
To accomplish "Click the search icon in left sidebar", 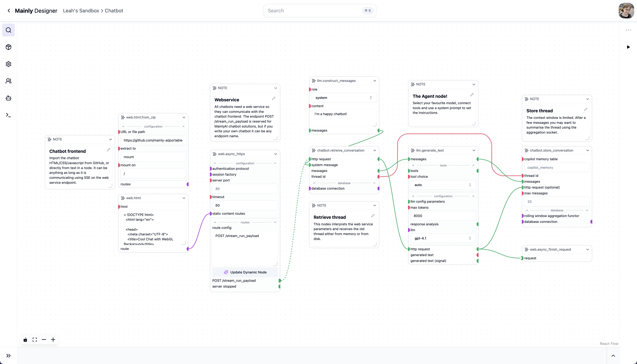I will click(x=8, y=30).
